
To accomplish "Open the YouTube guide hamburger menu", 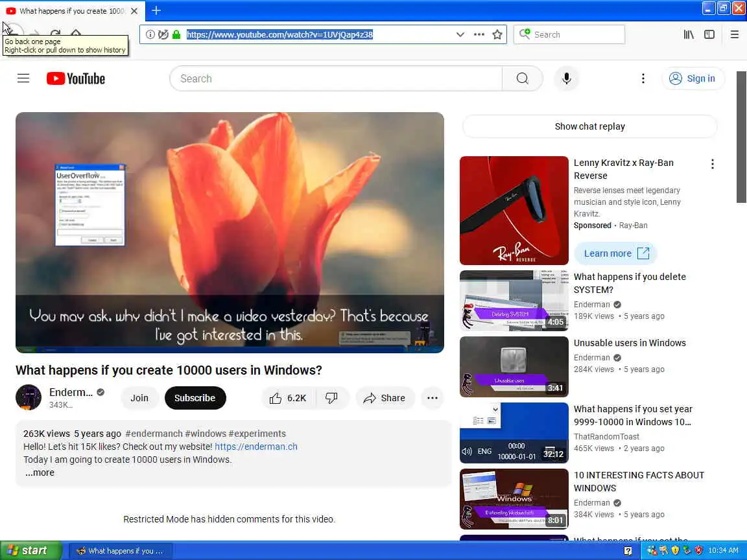I will (x=23, y=78).
